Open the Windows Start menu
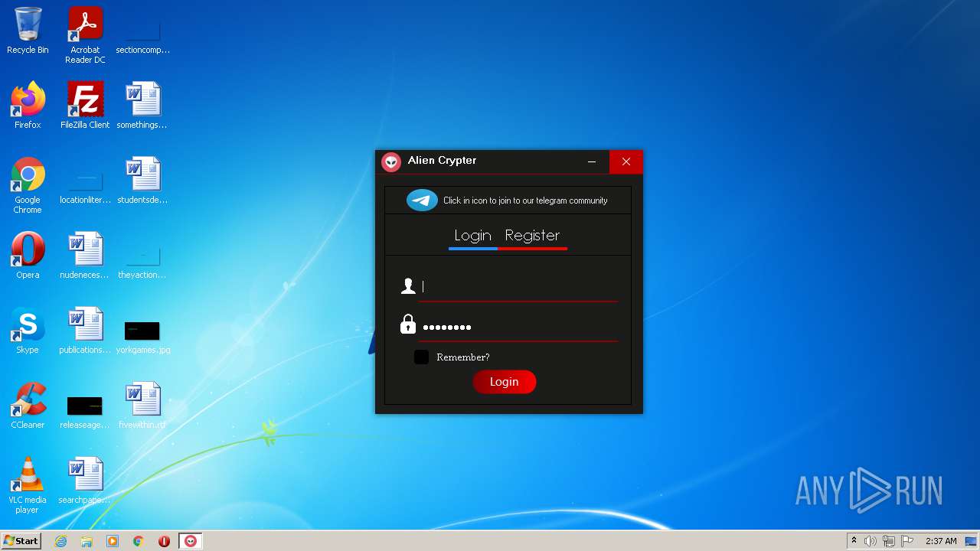The image size is (980, 551). [21, 541]
